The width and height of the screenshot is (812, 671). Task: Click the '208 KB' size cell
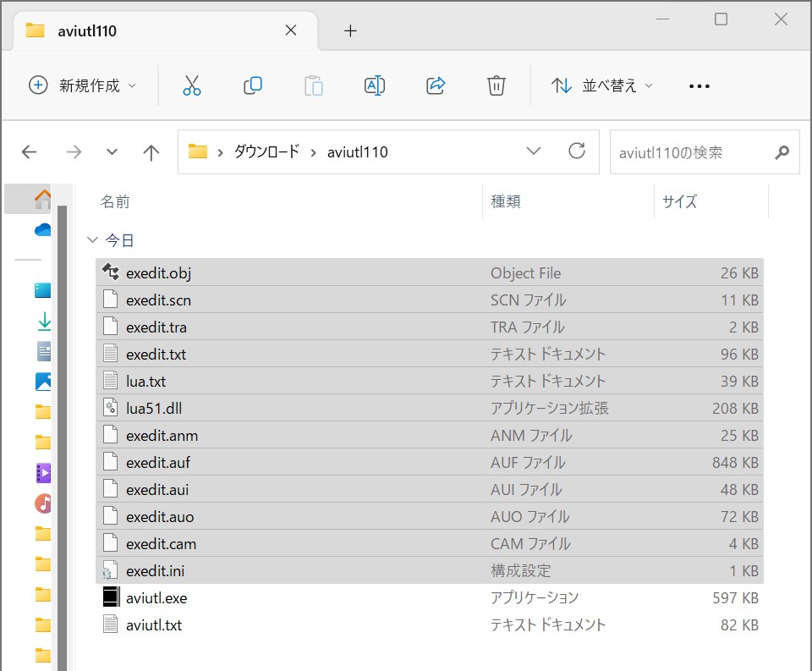[735, 409]
